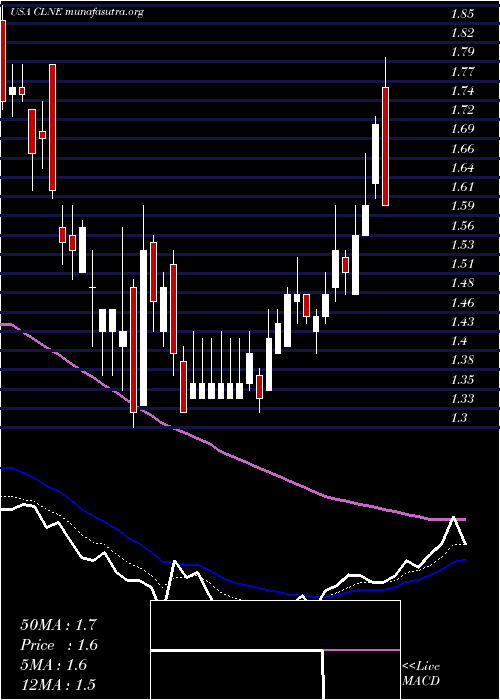Select the 1.85 price axis label

pyautogui.click(x=462, y=14)
